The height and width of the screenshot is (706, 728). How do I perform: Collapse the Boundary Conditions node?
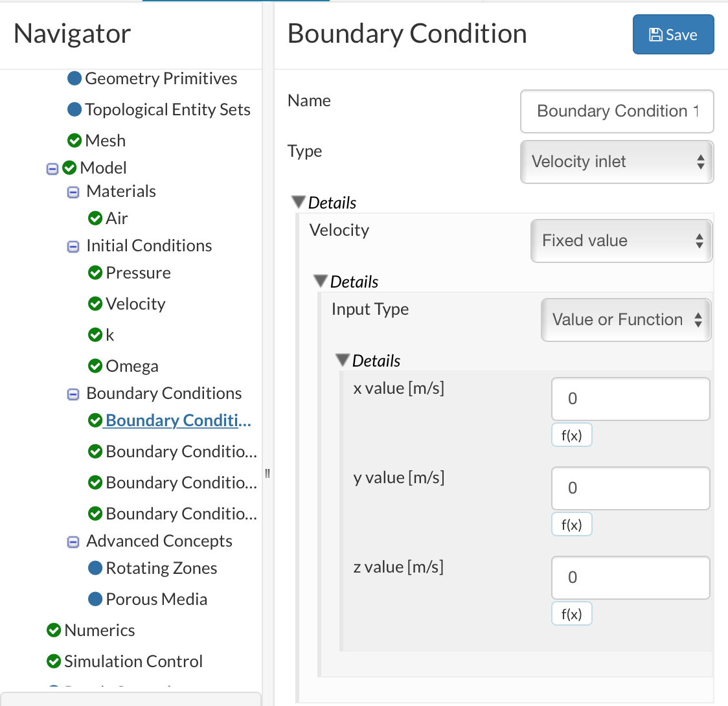click(73, 394)
